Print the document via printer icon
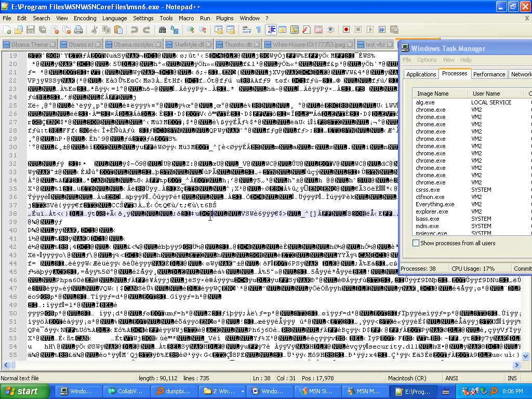The width and height of the screenshot is (532, 399). tap(78, 30)
